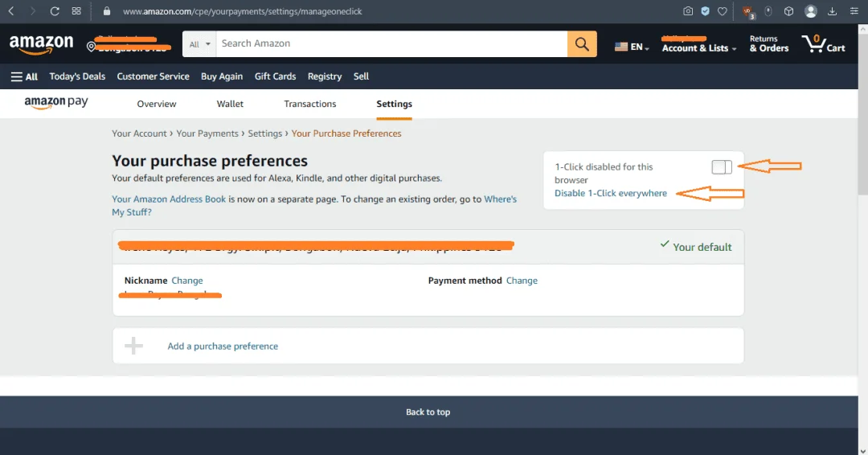Click the Your Account breadcrumb
Screen dimensions: 868x455
click(139, 133)
